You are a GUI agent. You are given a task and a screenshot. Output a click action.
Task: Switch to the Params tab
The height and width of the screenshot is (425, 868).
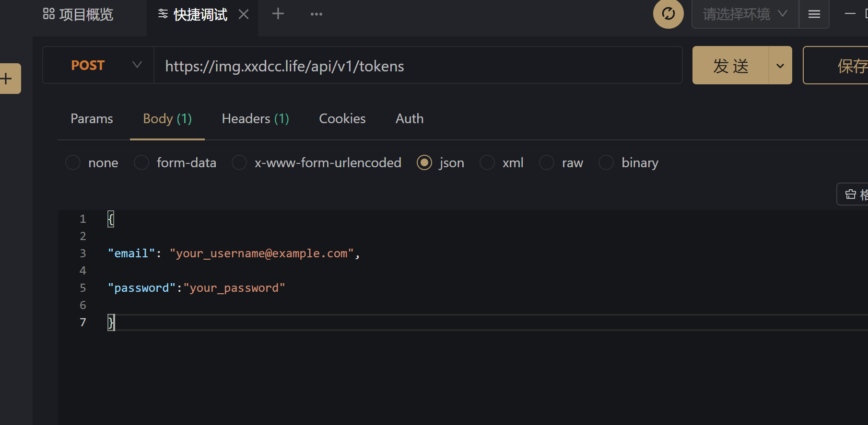(92, 119)
